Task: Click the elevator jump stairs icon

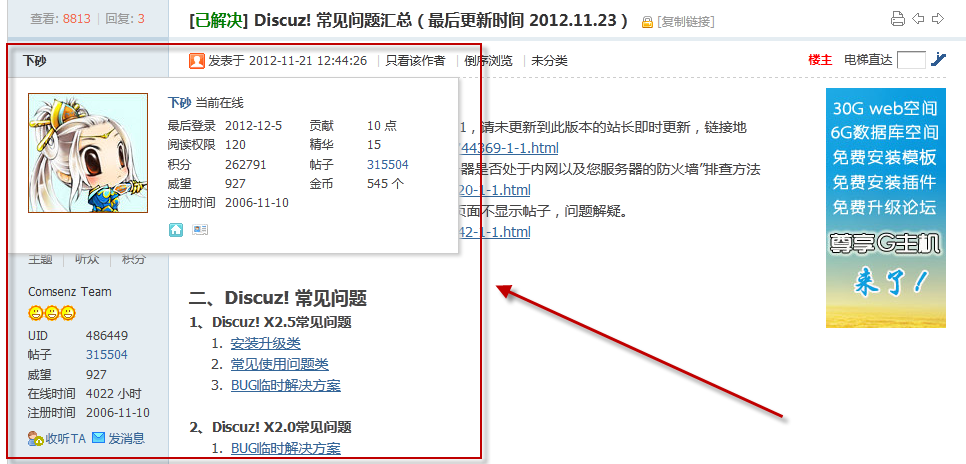Action: (x=938, y=60)
